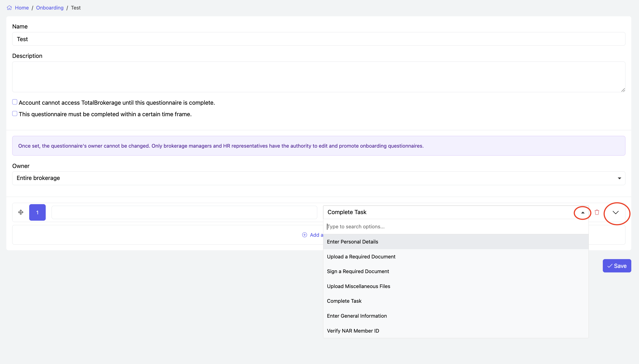This screenshot has width=639, height=364.
Task: Pick Sign a Required Document option
Action: pyautogui.click(x=358, y=271)
